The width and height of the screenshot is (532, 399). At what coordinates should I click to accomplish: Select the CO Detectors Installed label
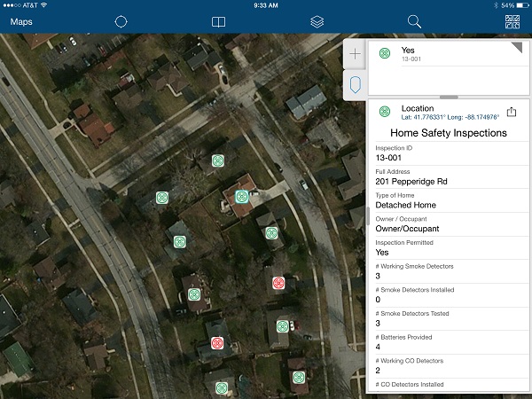[410, 385]
